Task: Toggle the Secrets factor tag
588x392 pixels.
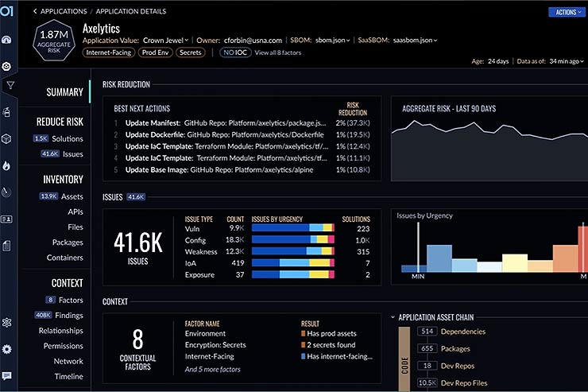Action: click(190, 52)
